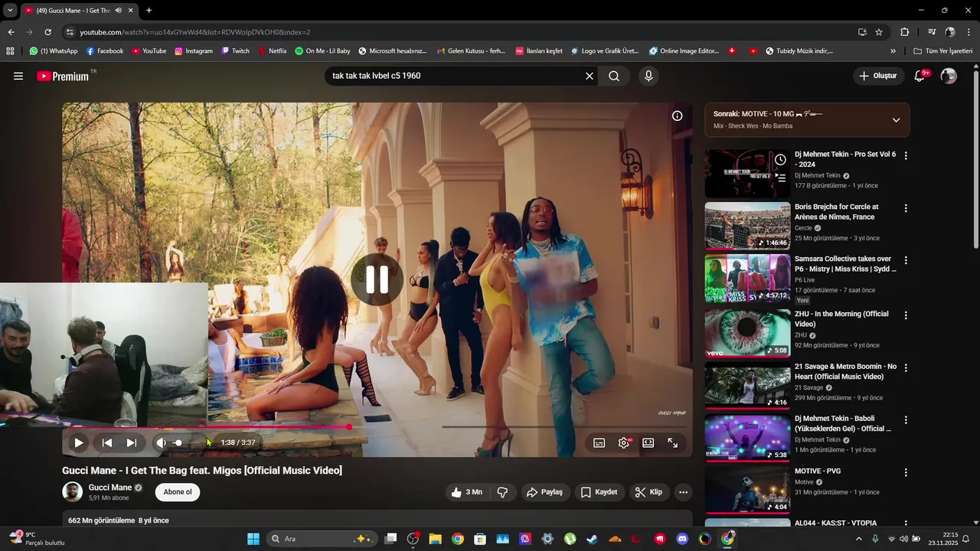980x551 pixels.
Task: Clear the search query with the X icon
Action: [590, 76]
